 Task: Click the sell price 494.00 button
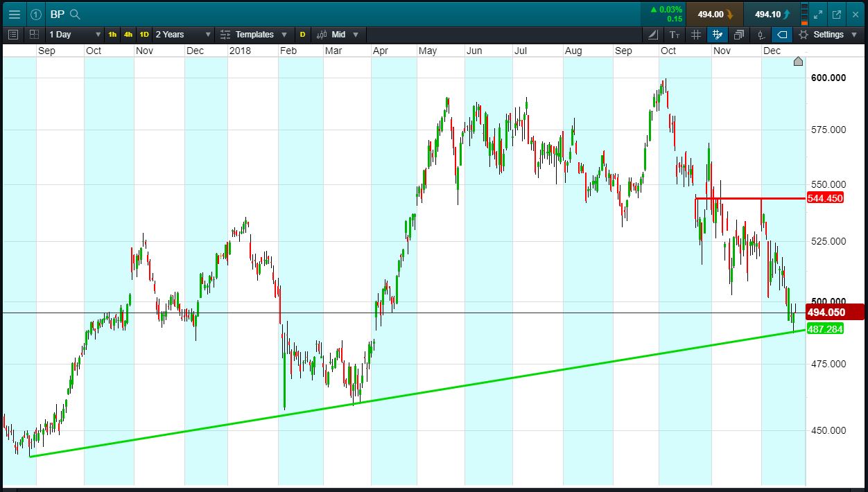[x=714, y=14]
